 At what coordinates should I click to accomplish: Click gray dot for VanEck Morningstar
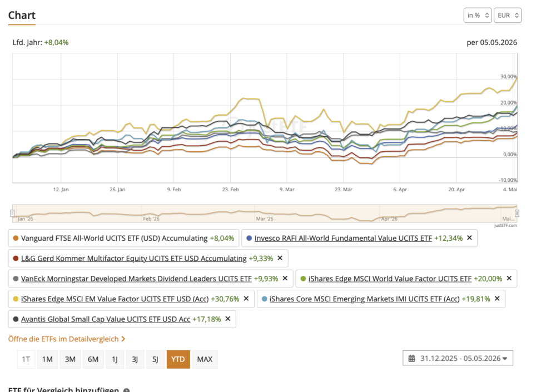click(x=16, y=279)
